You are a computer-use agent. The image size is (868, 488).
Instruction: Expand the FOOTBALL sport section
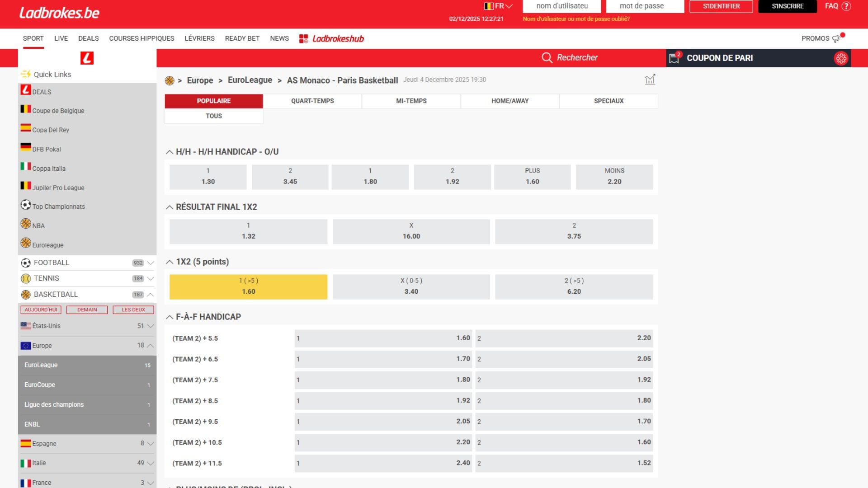87,263
